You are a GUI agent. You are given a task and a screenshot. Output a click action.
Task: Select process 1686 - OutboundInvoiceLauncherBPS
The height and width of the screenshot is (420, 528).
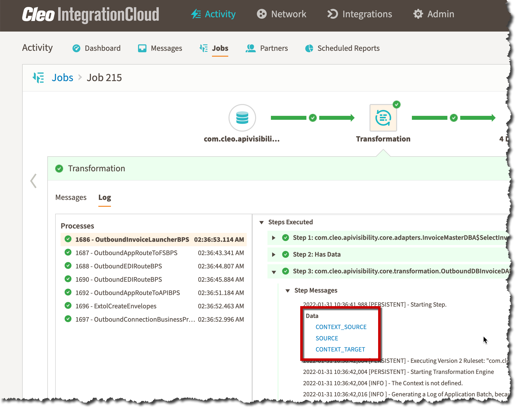click(154, 240)
